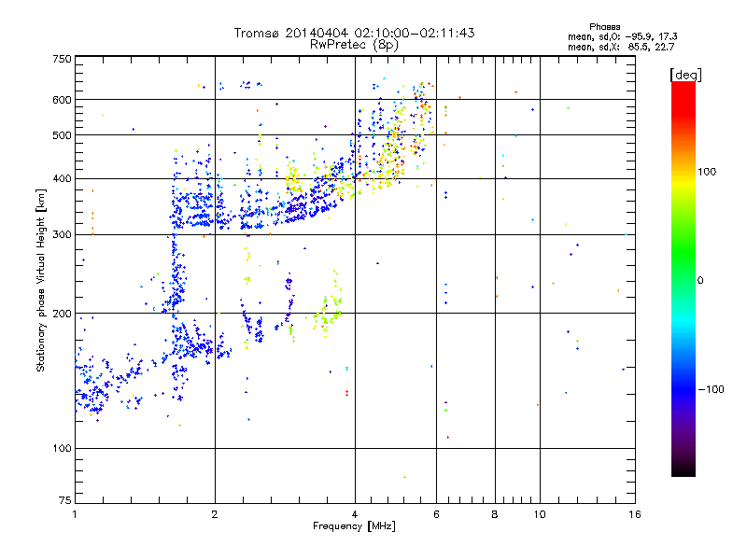Click the y-axis tick label '500'
747x560 pixels.
(x=62, y=135)
